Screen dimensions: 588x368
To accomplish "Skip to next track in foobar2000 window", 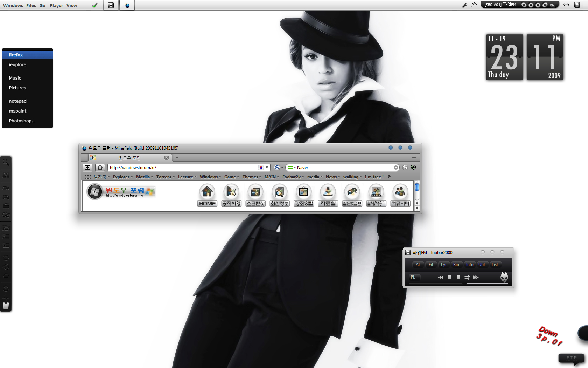I will pyautogui.click(x=476, y=277).
